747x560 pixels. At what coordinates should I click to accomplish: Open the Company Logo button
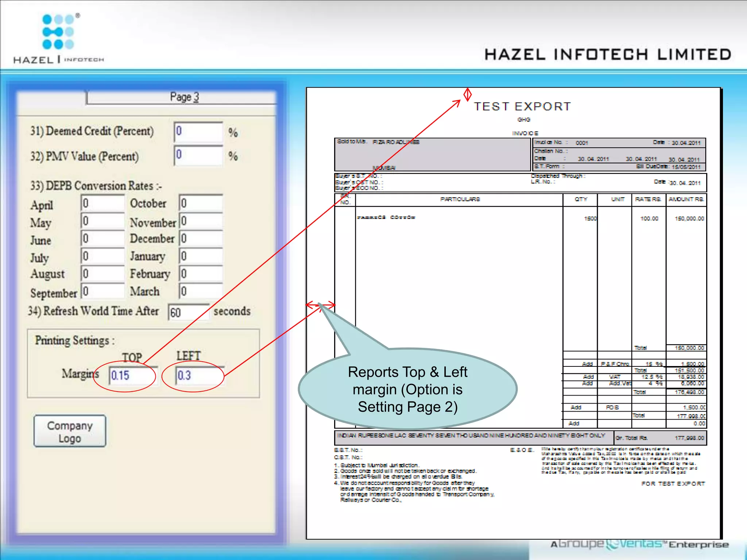(x=70, y=431)
